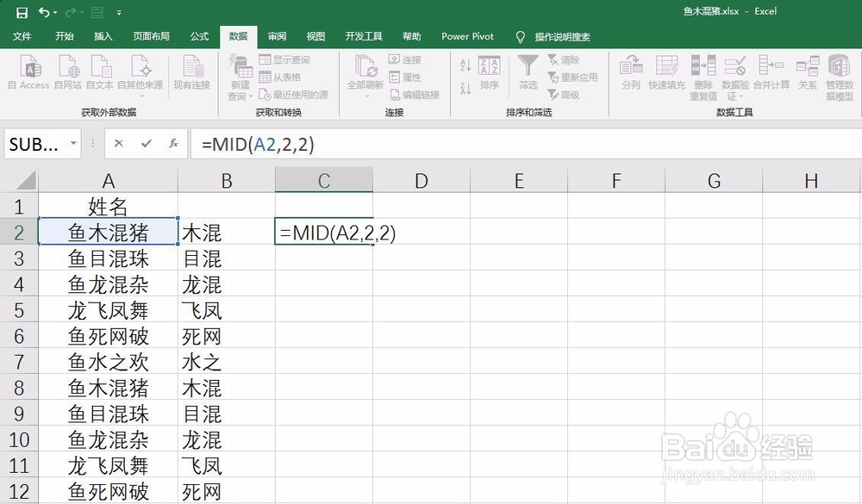The width and height of the screenshot is (862, 504).
Task: Open the 文件 menu tab
Action: coord(22,36)
